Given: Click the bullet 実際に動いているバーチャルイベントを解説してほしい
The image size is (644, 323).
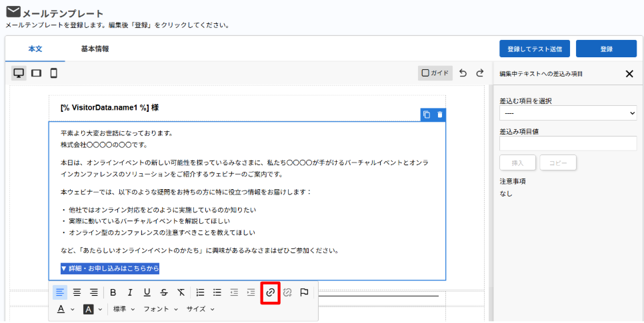Looking at the screenshot, I should pyautogui.click(x=149, y=221).
